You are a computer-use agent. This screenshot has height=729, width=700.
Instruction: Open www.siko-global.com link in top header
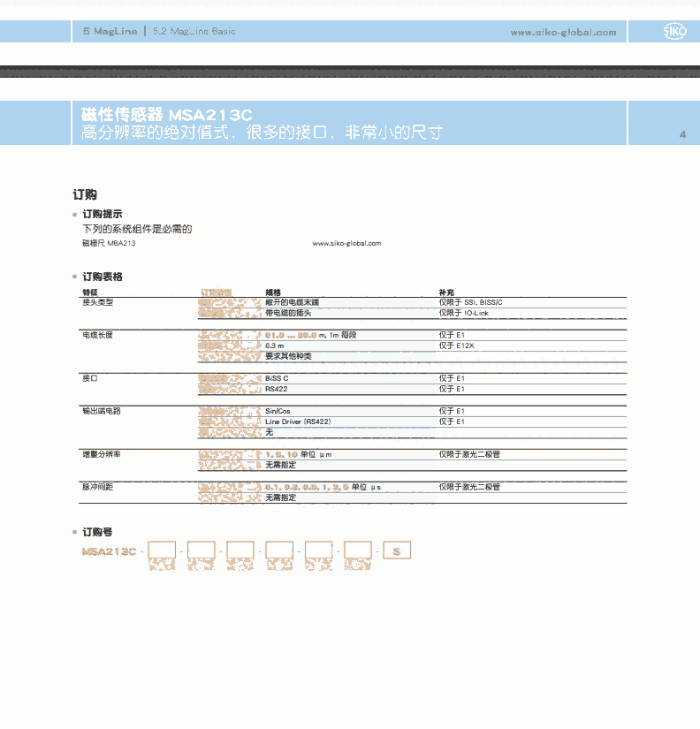click(x=563, y=32)
